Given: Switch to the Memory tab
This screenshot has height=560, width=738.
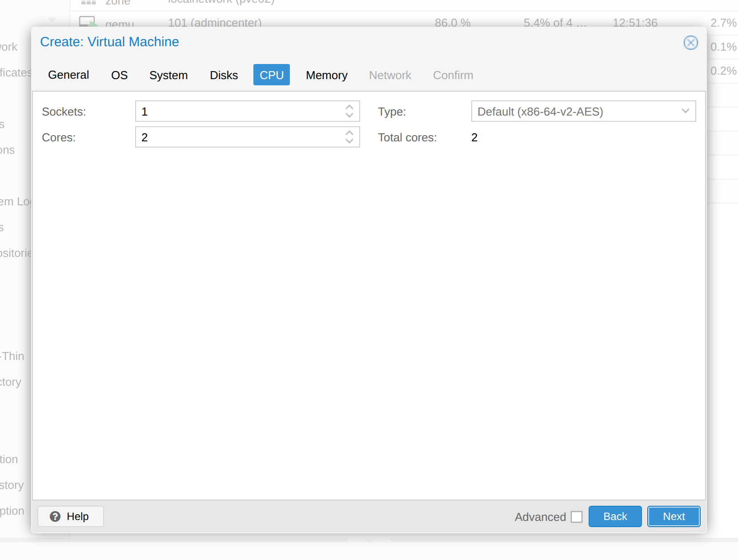Looking at the screenshot, I should (x=327, y=75).
